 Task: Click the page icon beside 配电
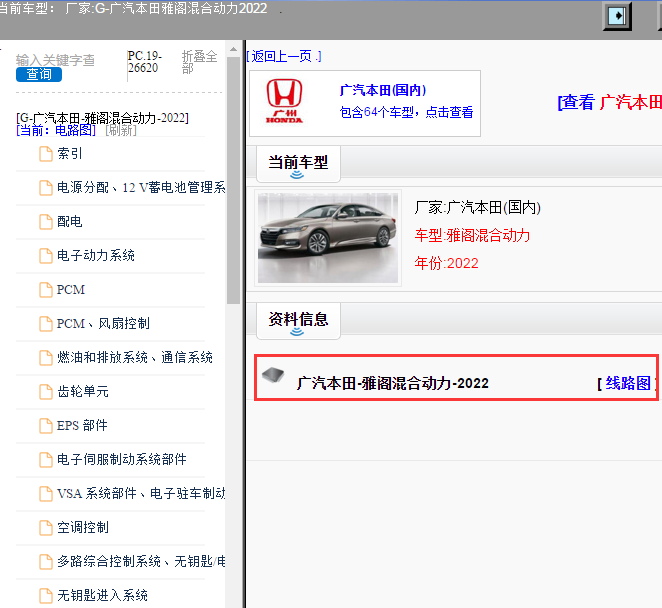[x=46, y=222]
